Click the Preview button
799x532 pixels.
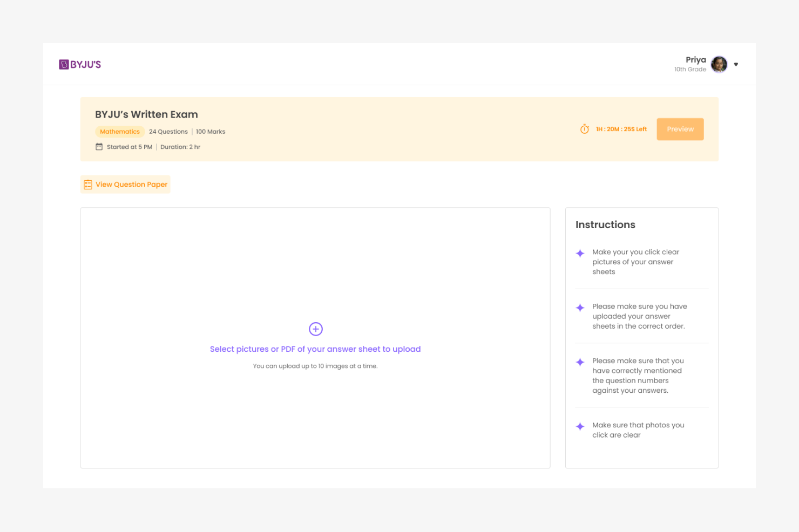pyautogui.click(x=680, y=129)
